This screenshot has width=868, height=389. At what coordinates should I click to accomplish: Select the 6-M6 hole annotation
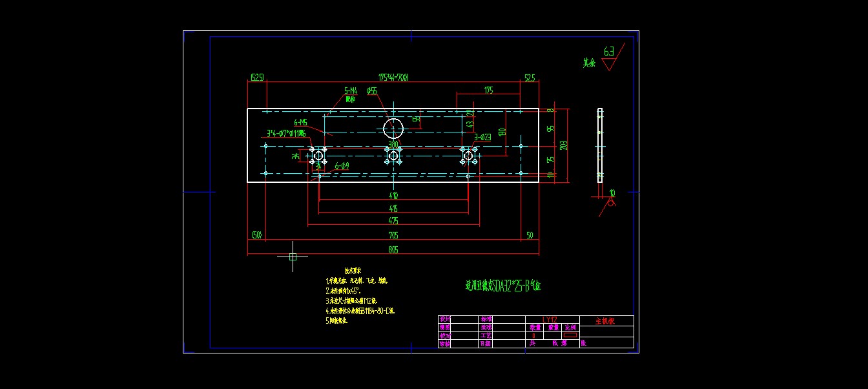tap(301, 121)
